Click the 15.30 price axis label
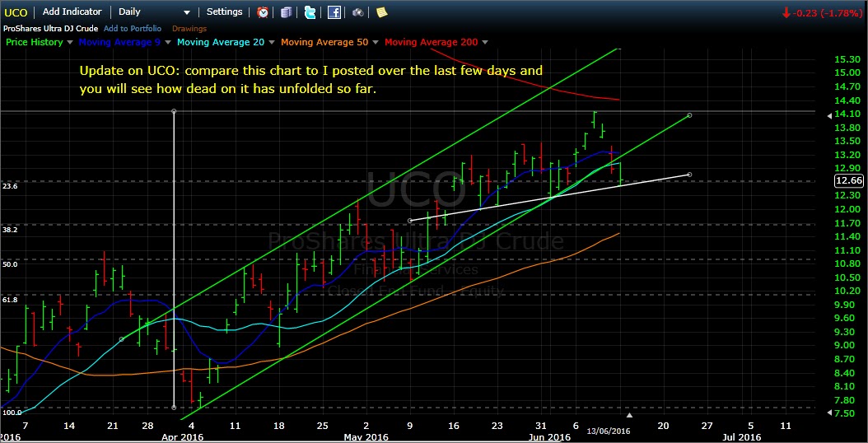Viewport: 868px width, 443px height. pyautogui.click(x=848, y=59)
